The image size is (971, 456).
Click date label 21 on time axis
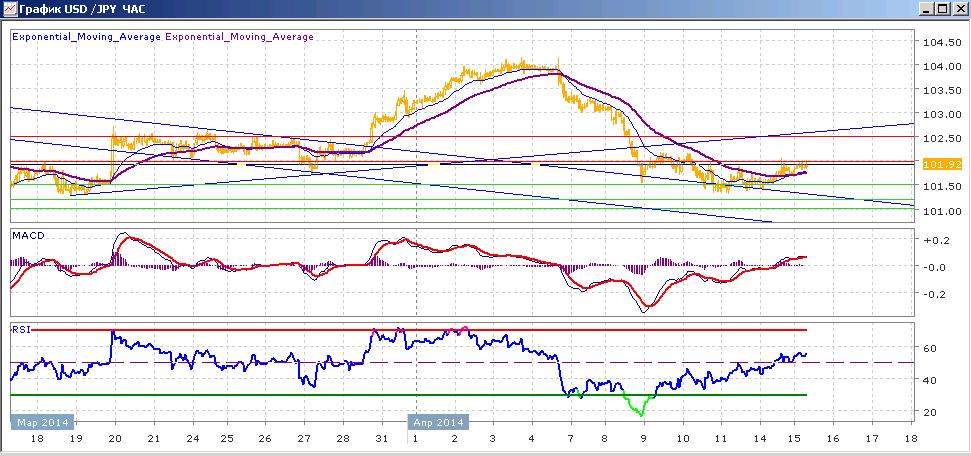point(153,439)
